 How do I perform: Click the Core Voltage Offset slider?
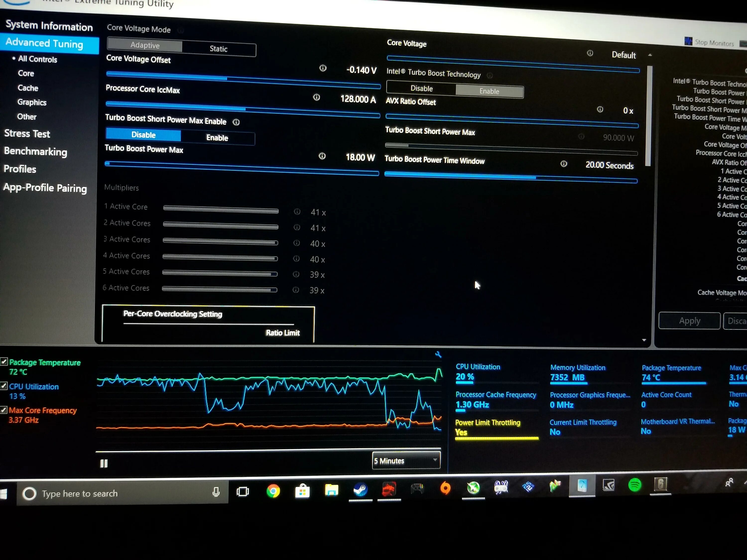point(243,80)
